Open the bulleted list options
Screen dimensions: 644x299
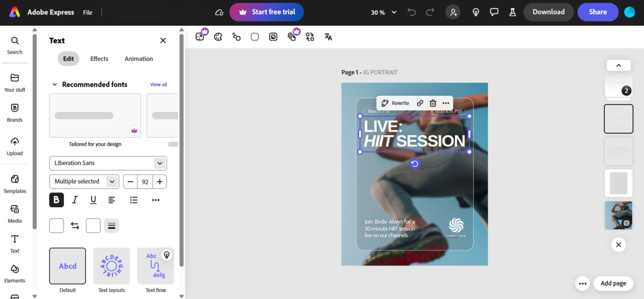coord(134,200)
